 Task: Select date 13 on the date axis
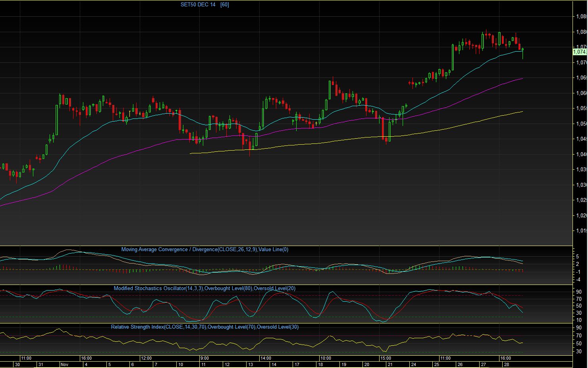coord(251,365)
